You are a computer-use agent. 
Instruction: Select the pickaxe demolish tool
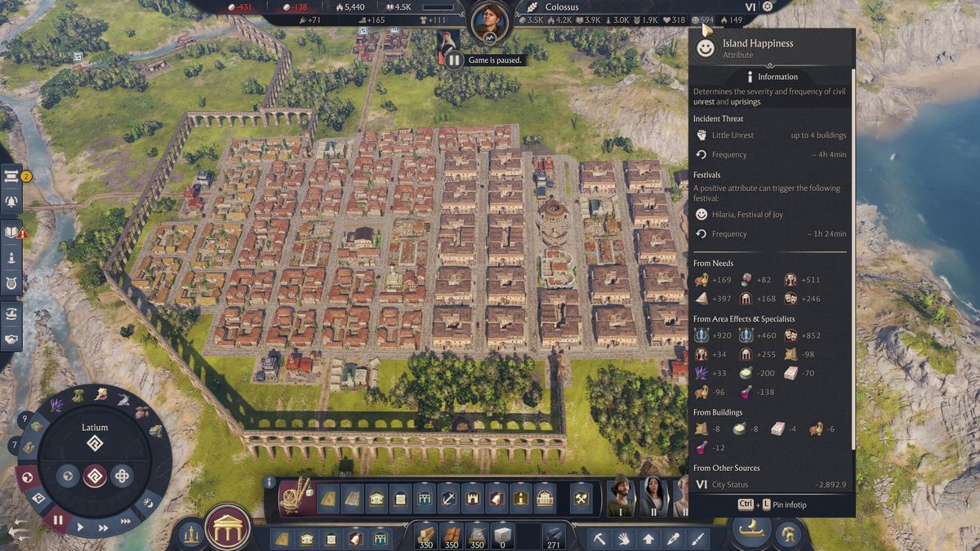[599, 539]
